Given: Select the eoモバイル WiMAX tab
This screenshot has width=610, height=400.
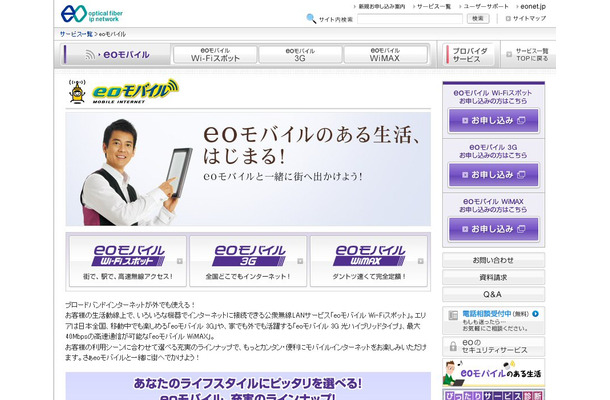Looking at the screenshot, I should pos(385,54).
